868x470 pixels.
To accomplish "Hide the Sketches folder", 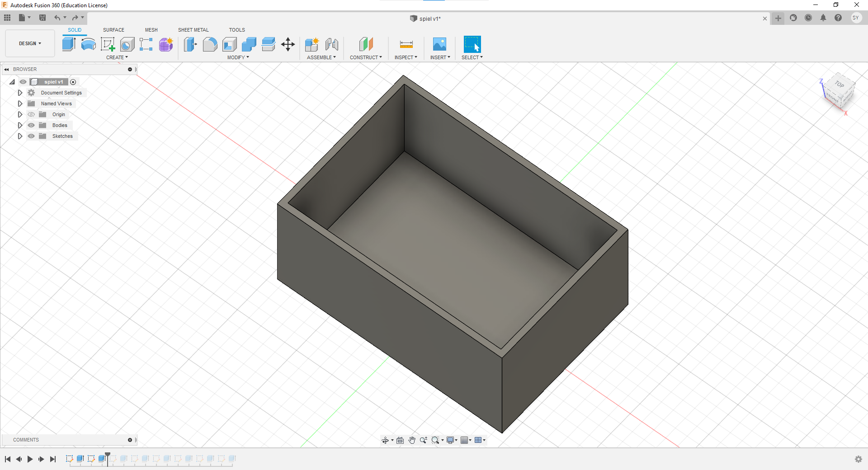I will pos(31,136).
